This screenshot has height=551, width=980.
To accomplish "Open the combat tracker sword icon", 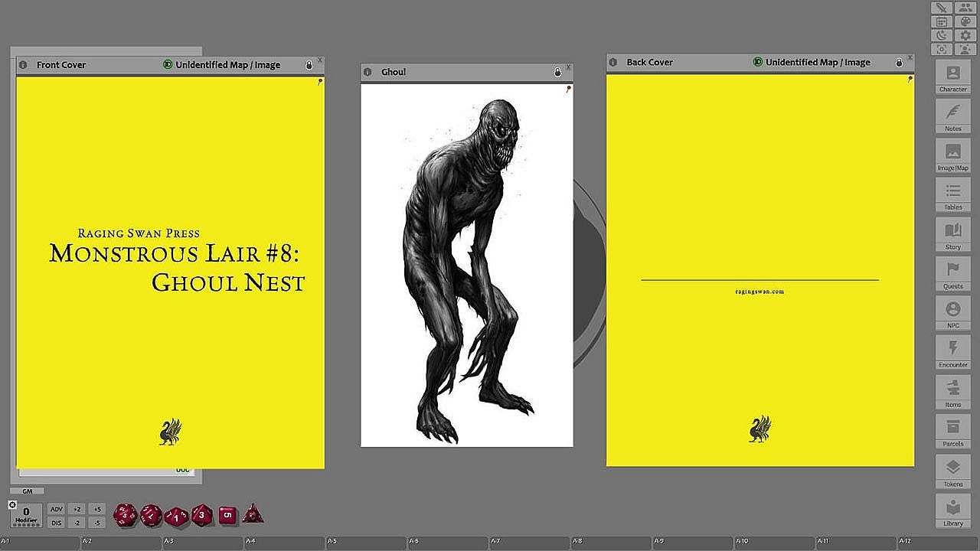I will click(x=942, y=8).
